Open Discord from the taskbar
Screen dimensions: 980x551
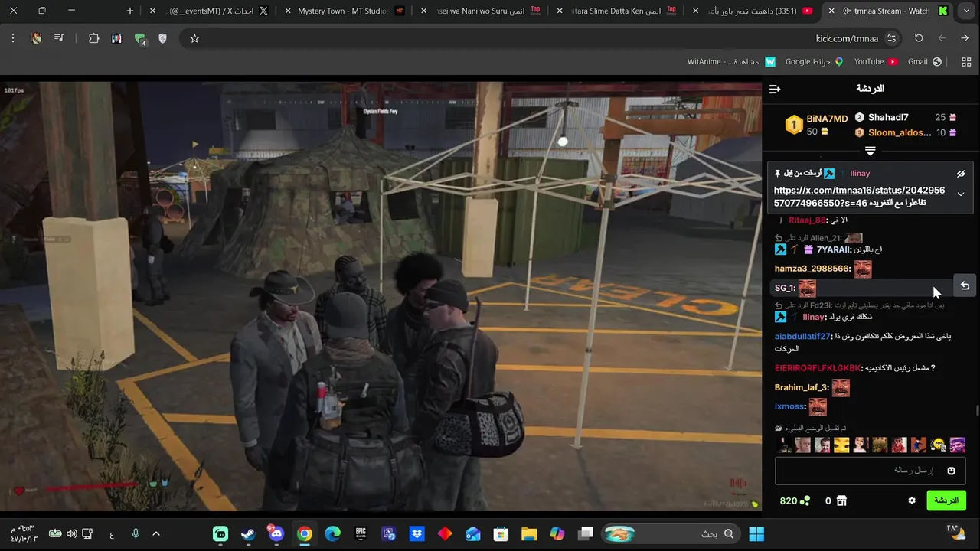(x=276, y=533)
